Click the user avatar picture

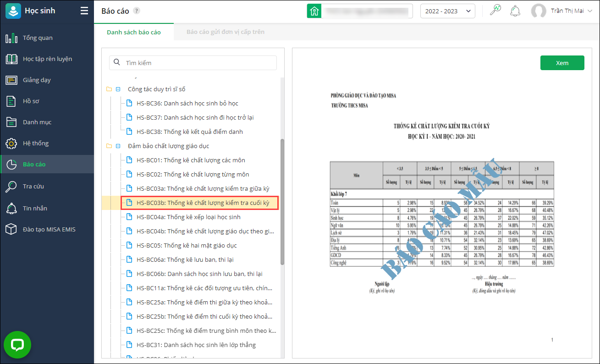click(539, 11)
